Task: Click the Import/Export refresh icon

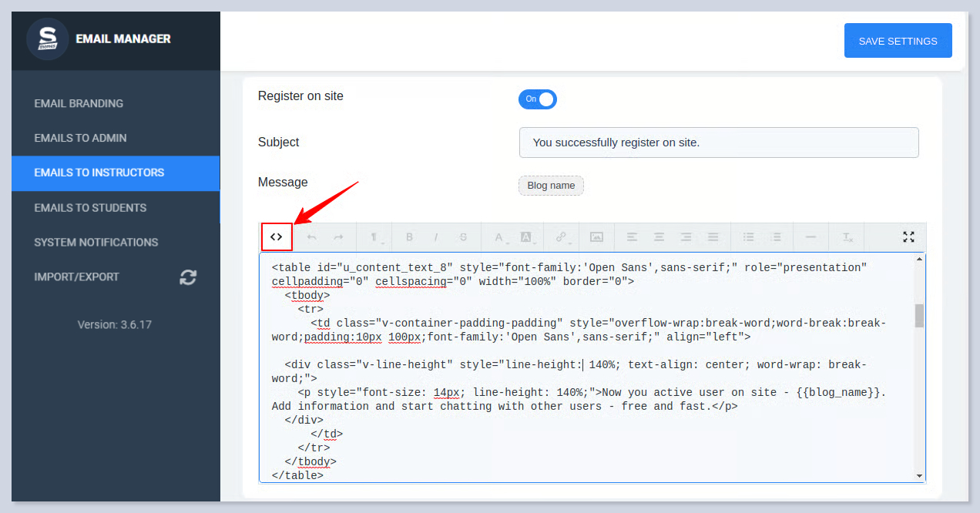Action: click(188, 277)
